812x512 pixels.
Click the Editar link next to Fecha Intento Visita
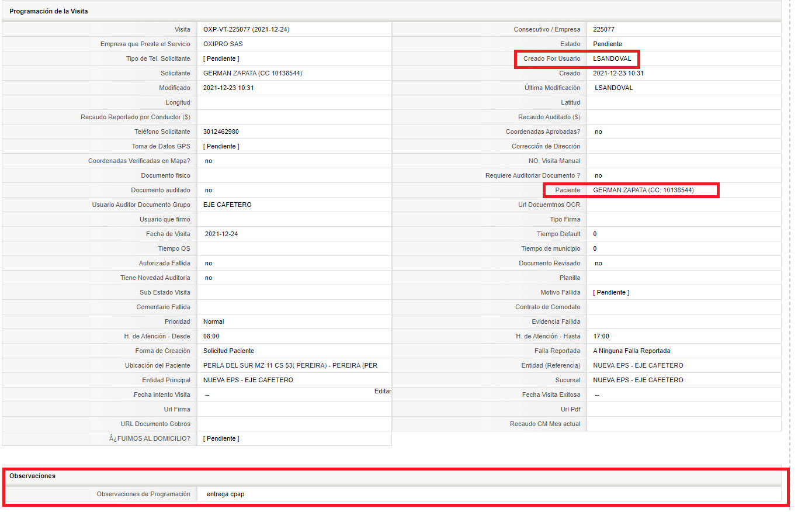coord(383,391)
